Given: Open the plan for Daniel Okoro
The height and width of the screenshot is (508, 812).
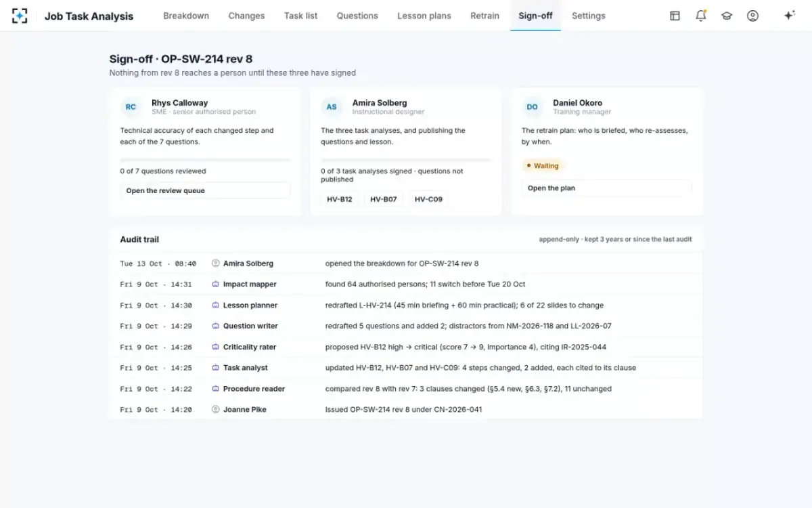Looking at the screenshot, I should point(606,188).
